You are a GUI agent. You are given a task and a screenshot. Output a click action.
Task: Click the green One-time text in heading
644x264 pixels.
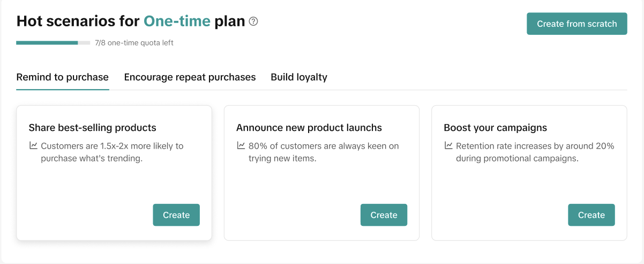click(177, 21)
